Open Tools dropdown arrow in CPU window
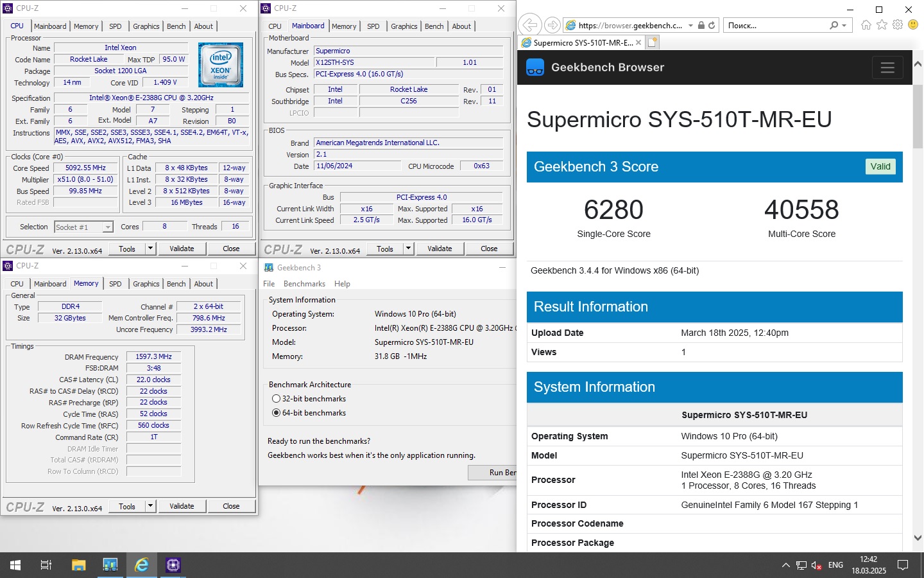 pos(150,249)
